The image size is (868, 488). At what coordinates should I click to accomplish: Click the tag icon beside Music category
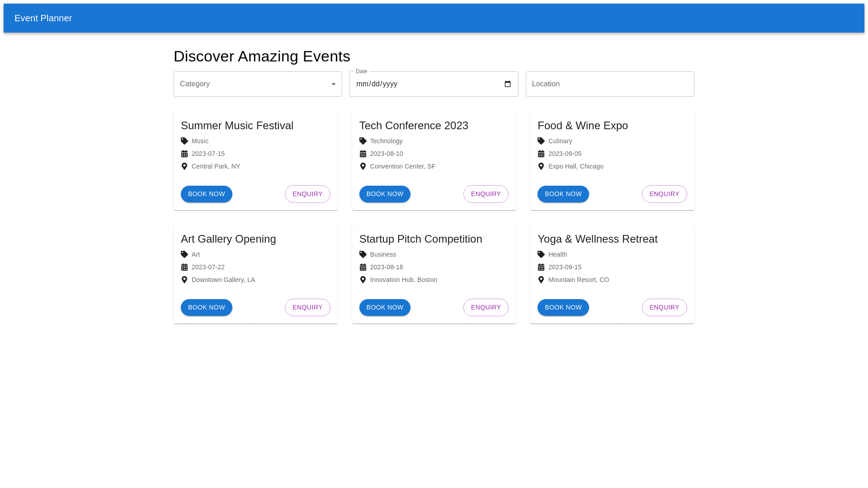click(x=184, y=141)
